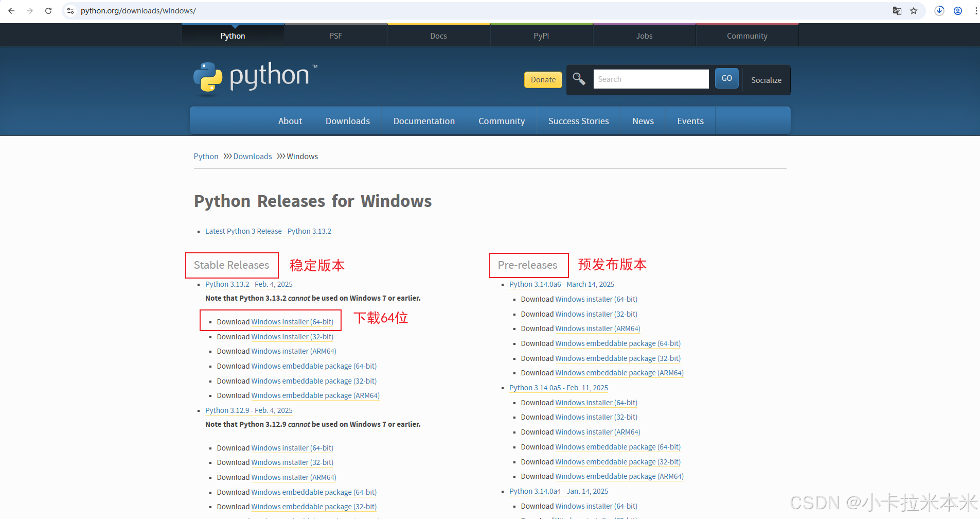Download 3.12.9 Windows installer (ARM64)
This screenshot has width=980, height=519.
[294, 477]
